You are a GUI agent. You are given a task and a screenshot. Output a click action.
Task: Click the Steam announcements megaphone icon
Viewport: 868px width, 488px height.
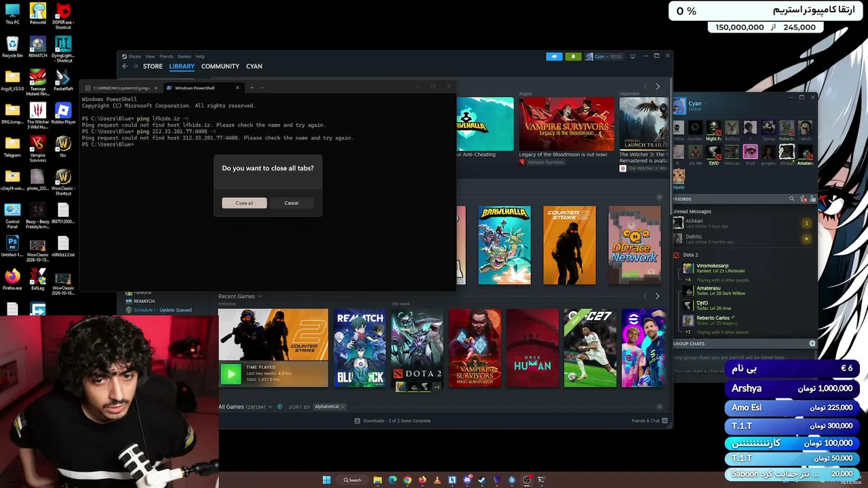(x=554, y=56)
